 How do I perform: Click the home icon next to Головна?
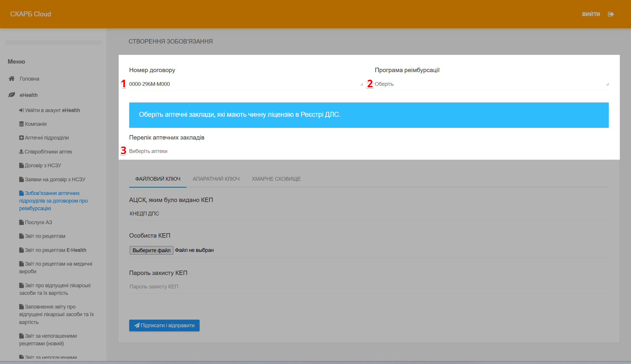tap(12, 79)
